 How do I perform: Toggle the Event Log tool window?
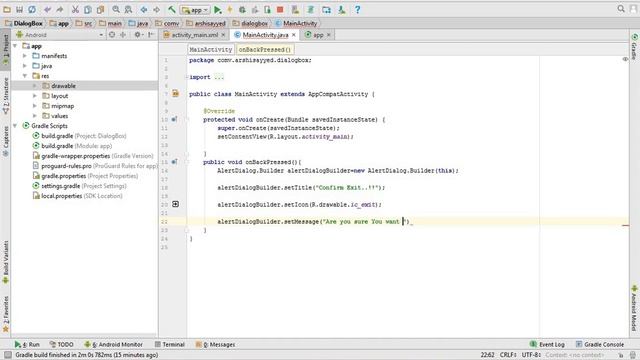(547, 344)
